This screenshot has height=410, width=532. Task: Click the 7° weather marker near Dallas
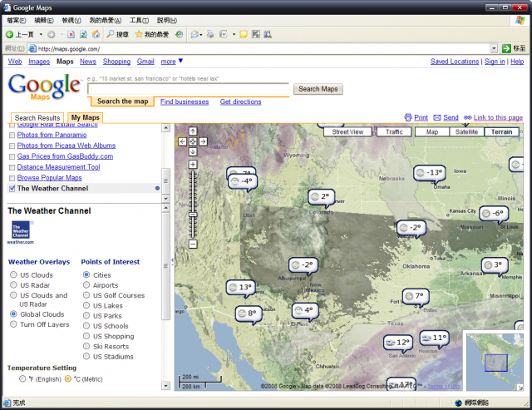pyautogui.click(x=416, y=296)
